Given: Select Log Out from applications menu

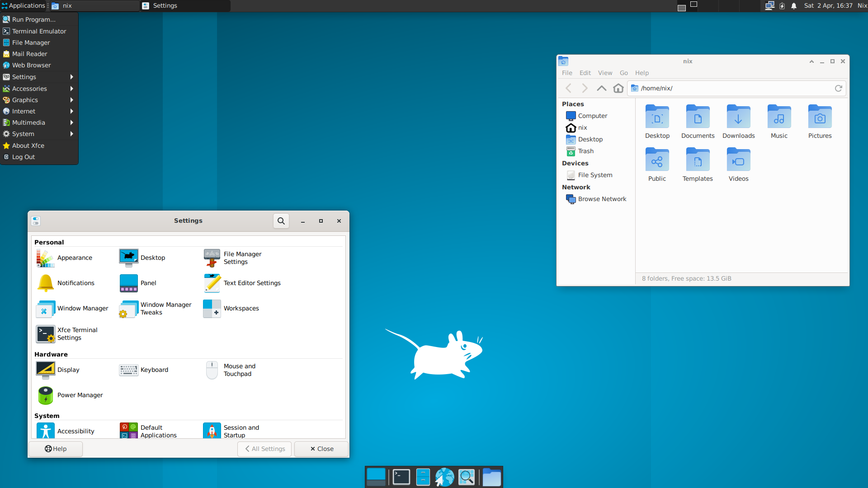Looking at the screenshot, I should (x=24, y=157).
